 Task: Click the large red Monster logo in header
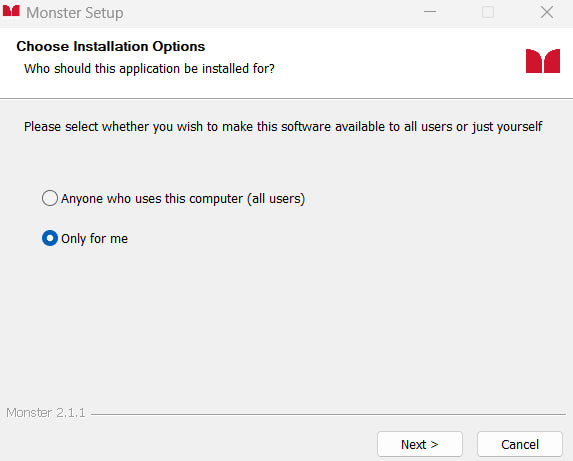click(x=543, y=61)
